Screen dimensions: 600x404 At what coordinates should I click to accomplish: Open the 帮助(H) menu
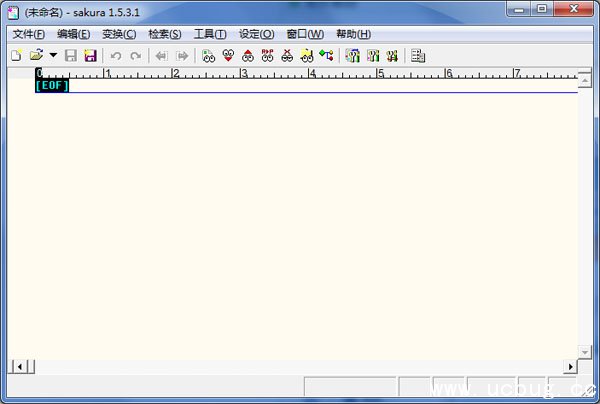[x=353, y=34]
